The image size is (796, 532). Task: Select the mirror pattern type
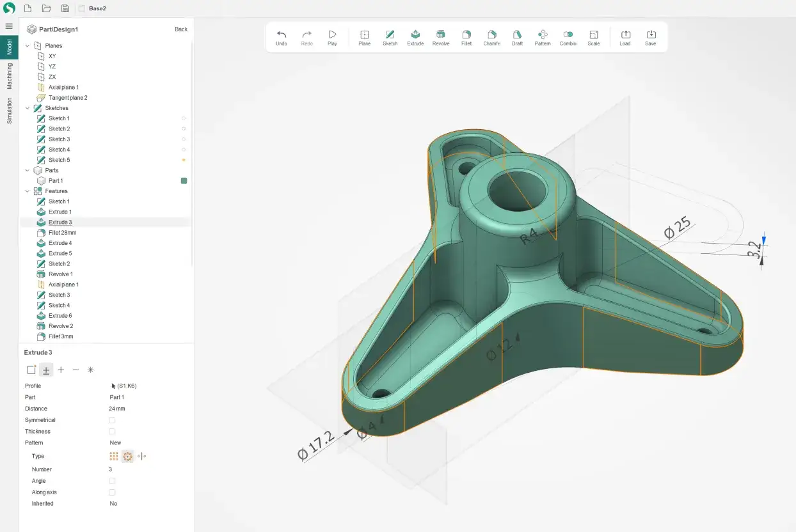click(x=142, y=456)
